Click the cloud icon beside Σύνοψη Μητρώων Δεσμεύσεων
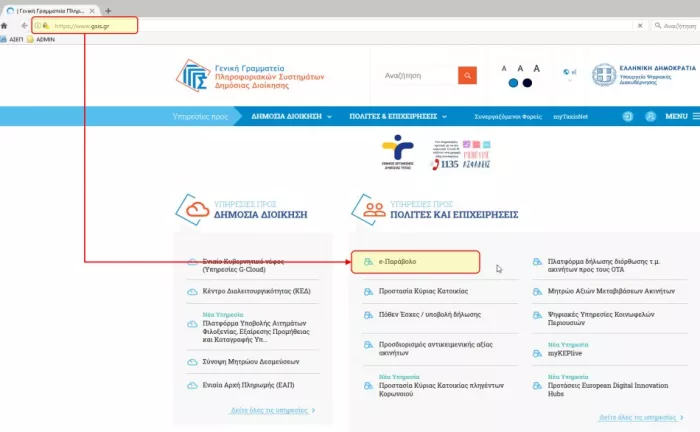This screenshot has height=432, width=700. (192, 362)
